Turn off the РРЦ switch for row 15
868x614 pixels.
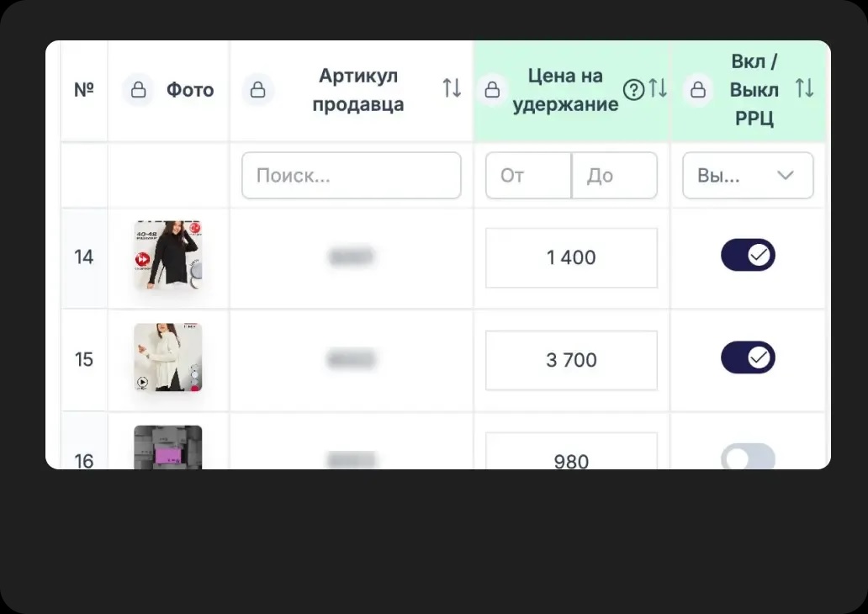(748, 358)
